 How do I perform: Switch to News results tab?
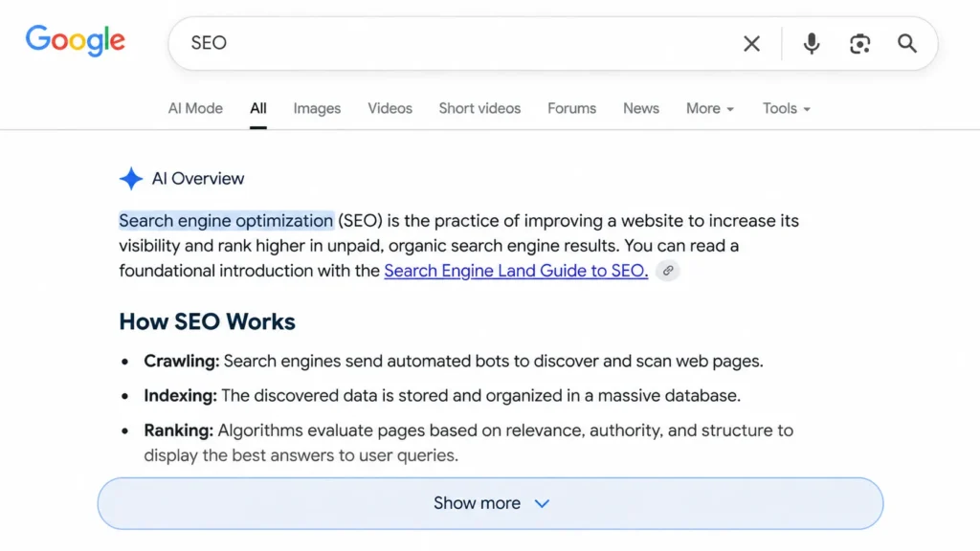pyautogui.click(x=640, y=108)
